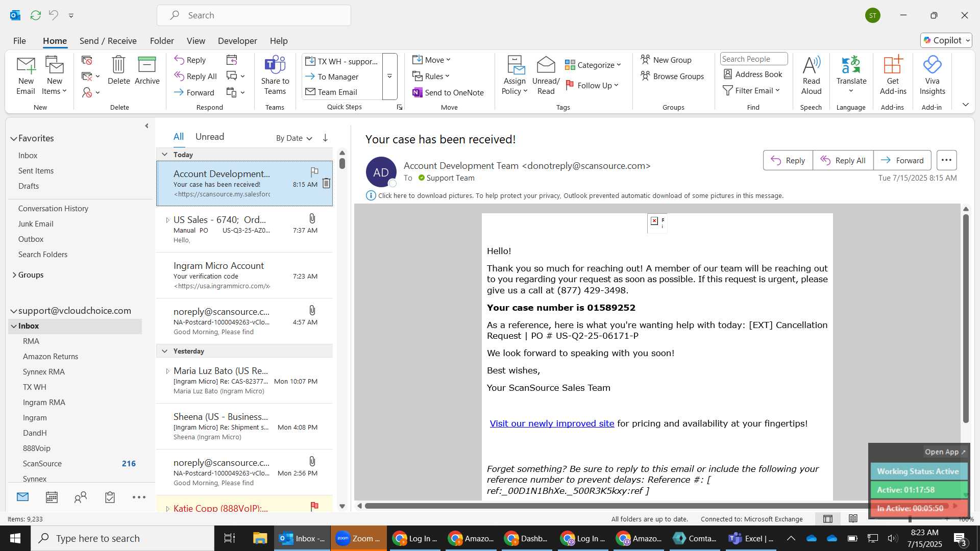Viewport: 980px width, 551px height.
Task: Archive the selected email
Action: (x=147, y=70)
